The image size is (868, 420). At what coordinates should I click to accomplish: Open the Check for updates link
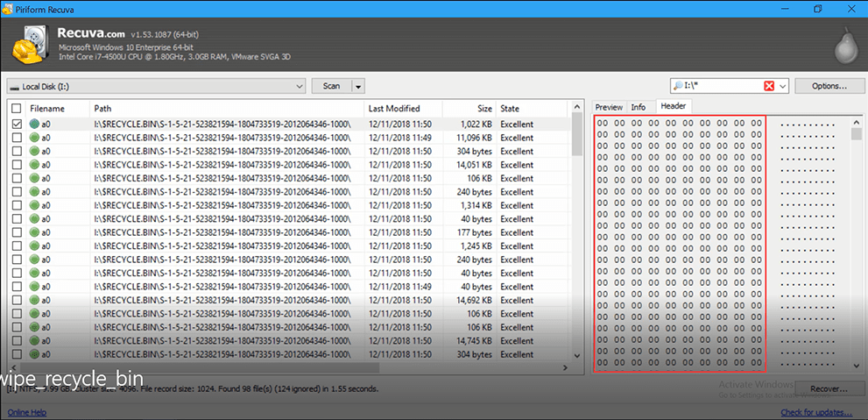click(x=815, y=413)
